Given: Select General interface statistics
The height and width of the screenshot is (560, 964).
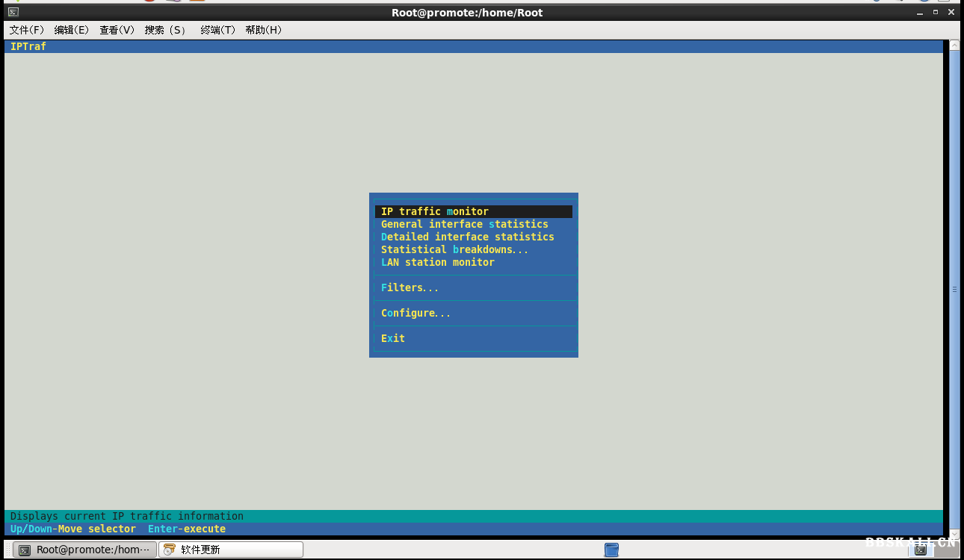Looking at the screenshot, I should pos(464,224).
